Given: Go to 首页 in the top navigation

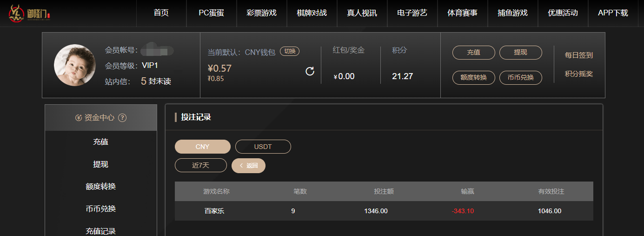Looking at the screenshot, I should (161, 13).
